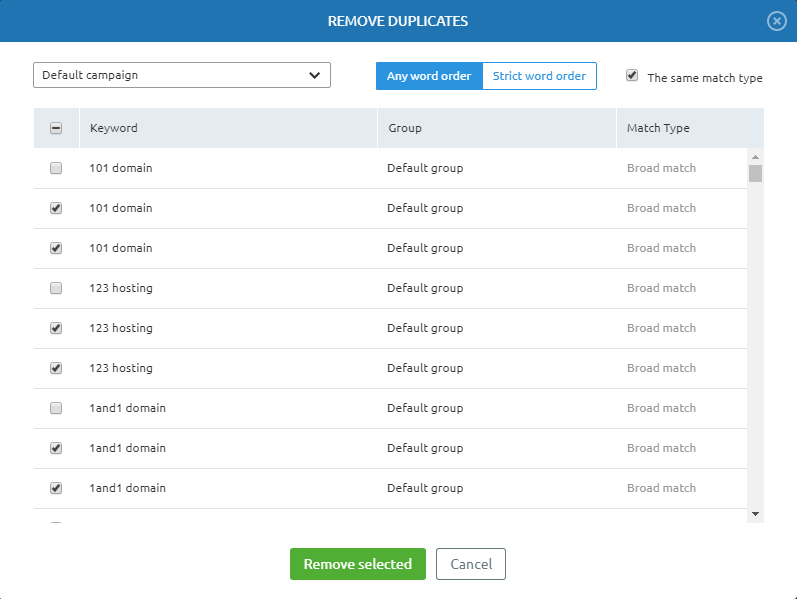Open the Default campaign dropdown

point(181,75)
